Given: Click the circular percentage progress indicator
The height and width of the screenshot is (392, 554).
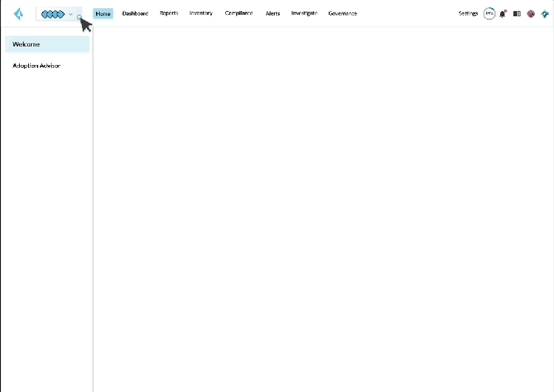Looking at the screenshot, I should (489, 14).
